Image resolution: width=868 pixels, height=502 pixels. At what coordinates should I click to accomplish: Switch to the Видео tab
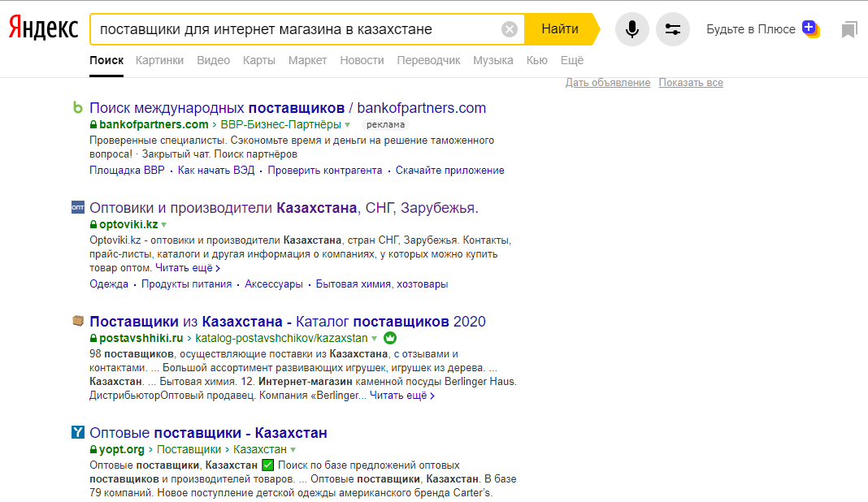[x=213, y=60]
